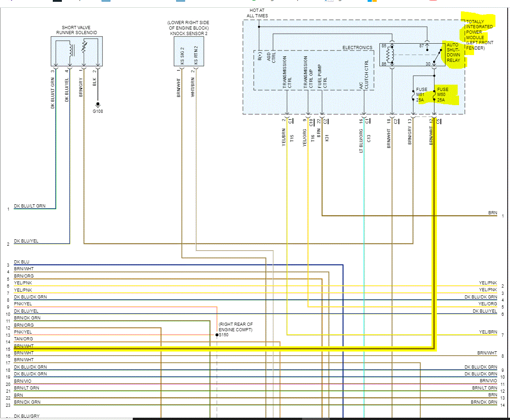
Task: Click the K31 circuit label
Action: point(327,138)
